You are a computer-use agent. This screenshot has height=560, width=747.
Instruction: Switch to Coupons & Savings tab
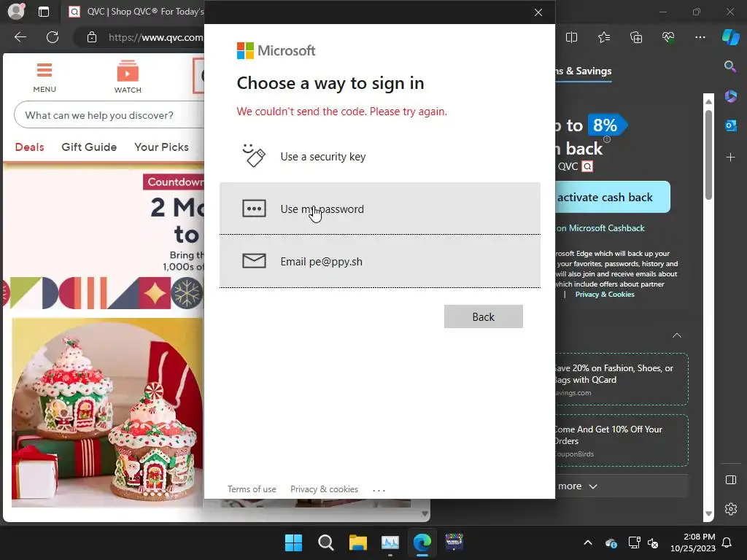tap(583, 71)
